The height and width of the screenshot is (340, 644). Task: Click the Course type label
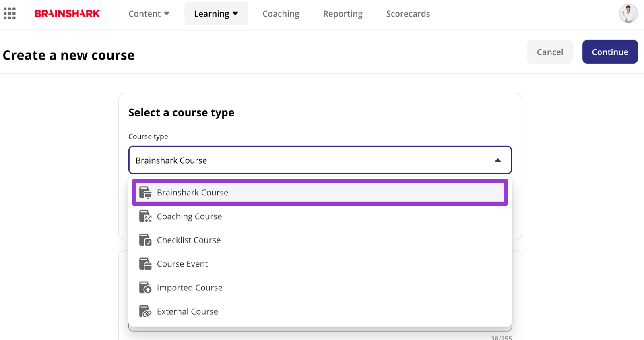point(148,137)
